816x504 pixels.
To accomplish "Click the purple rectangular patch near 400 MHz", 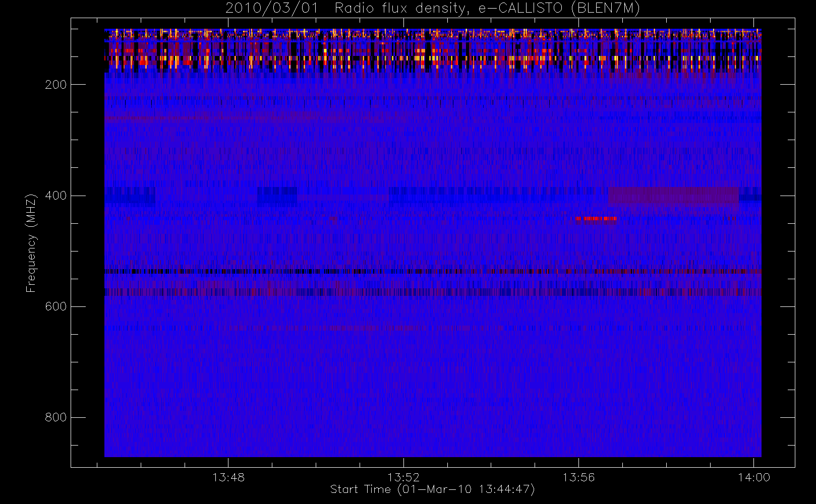I will 673,196.
